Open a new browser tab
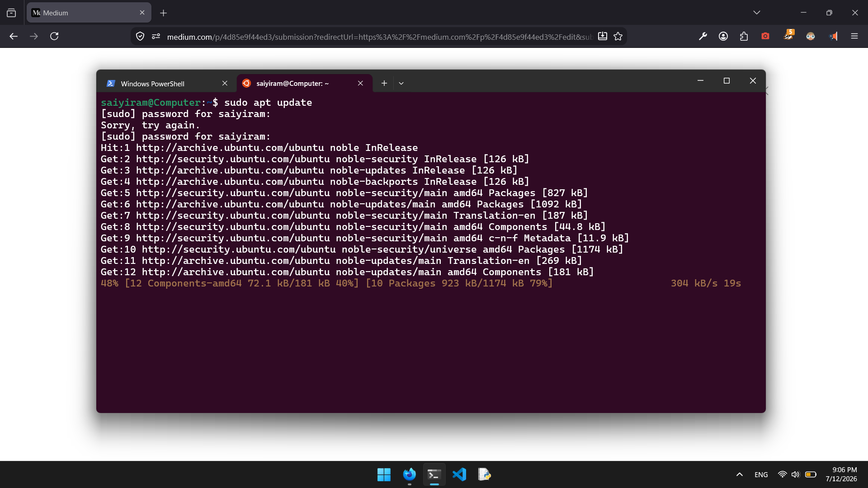The height and width of the screenshot is (488, 868). click(x=164, y=13)
